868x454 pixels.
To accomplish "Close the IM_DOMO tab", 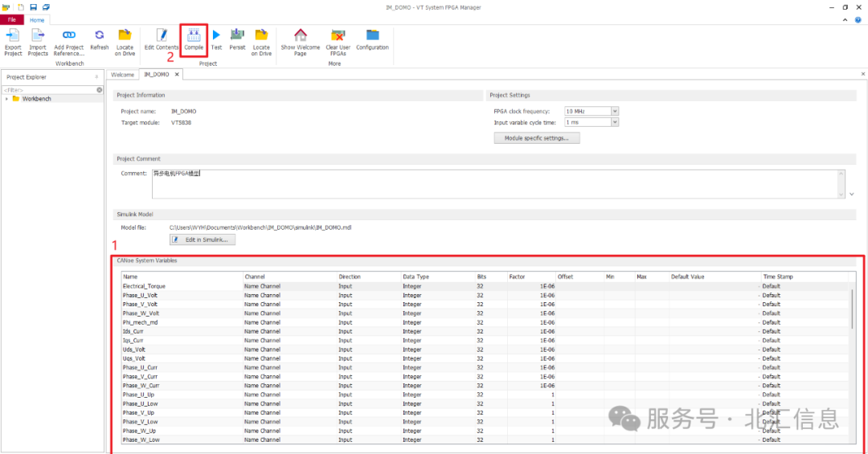I will (177, 74).
